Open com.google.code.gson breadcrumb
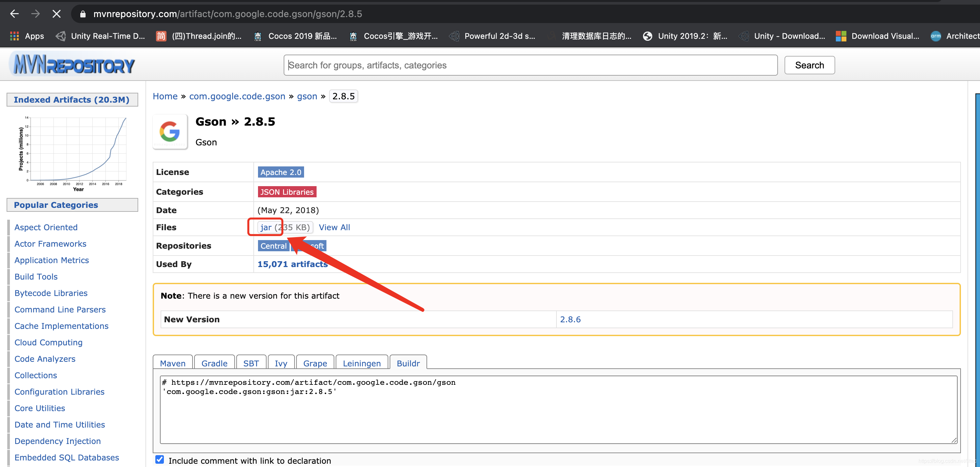The height and width of the screenshot is (467, 980). 237,96
